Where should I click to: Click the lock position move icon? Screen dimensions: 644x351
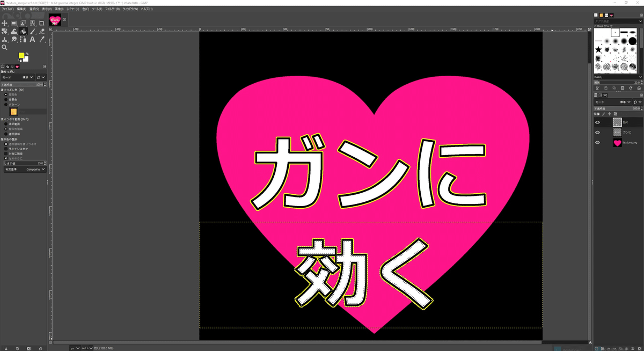click(609, 114)
